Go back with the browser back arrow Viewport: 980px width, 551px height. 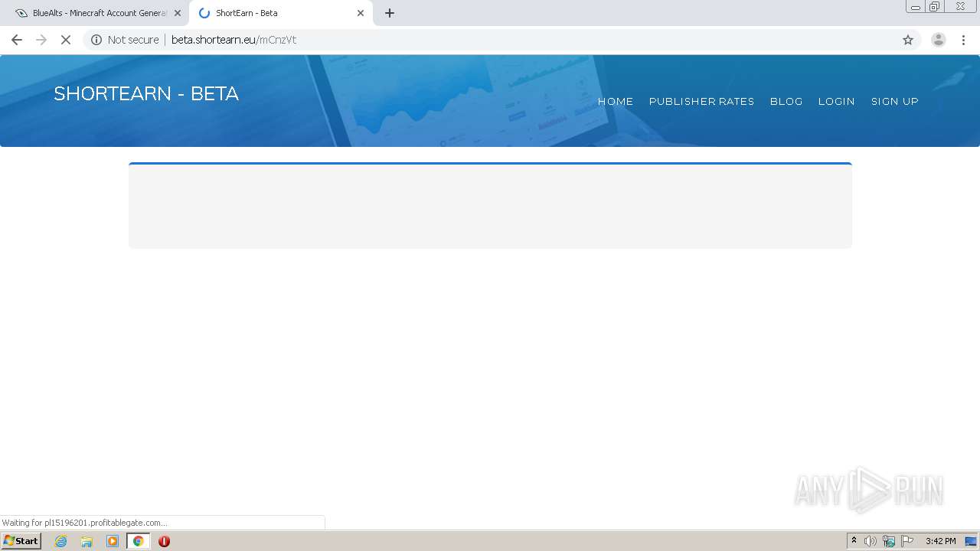(17, 40)
